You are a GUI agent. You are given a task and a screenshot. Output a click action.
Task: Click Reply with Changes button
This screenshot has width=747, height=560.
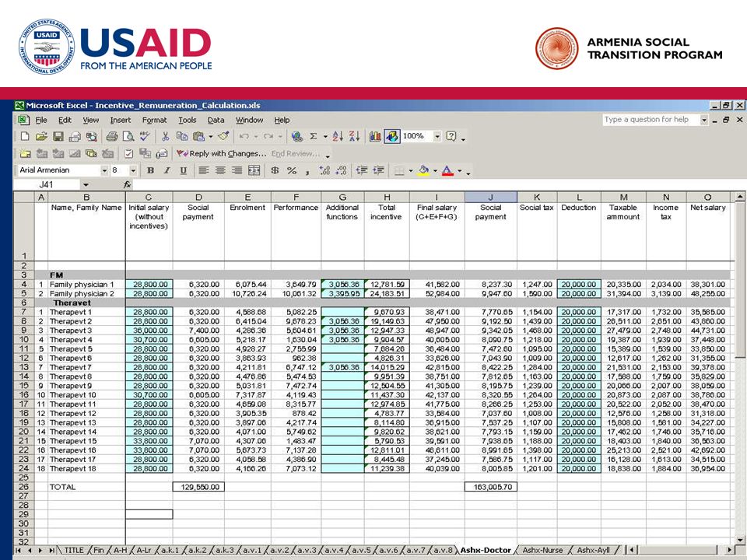(222, 153)
